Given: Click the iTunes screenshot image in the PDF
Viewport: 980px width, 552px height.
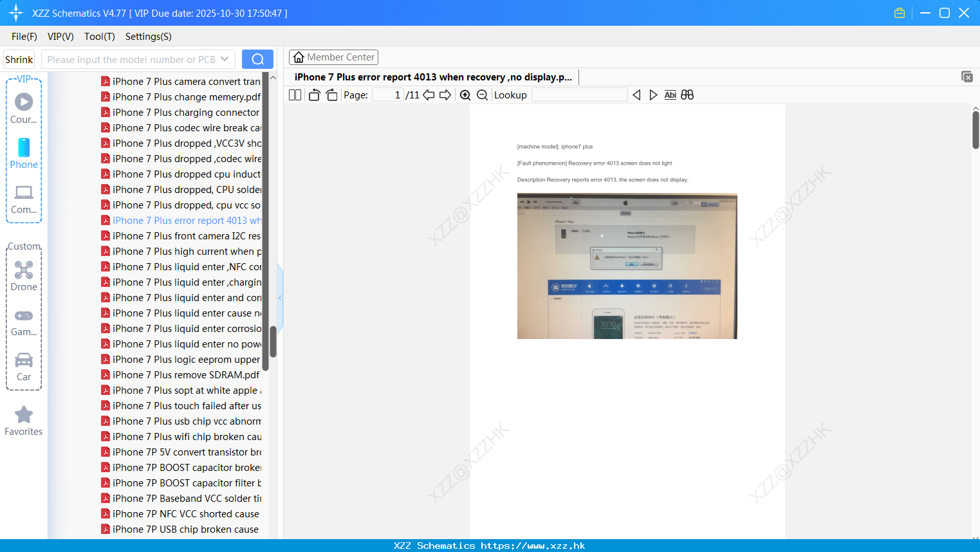Looking at the screenshot, I should click(627, 266).
